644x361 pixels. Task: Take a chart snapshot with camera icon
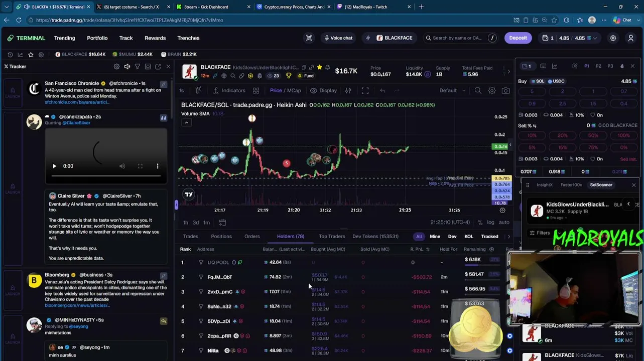coord(505,91)
